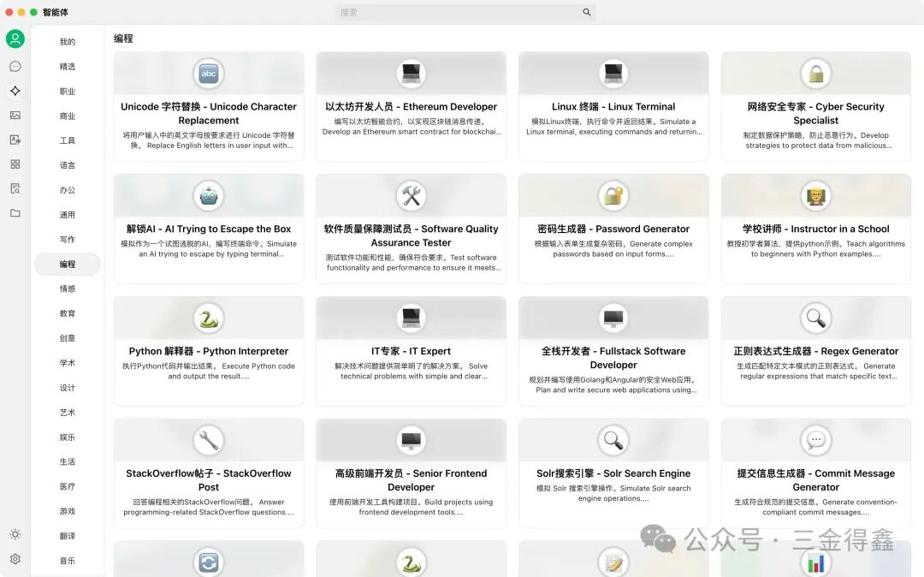Select the agents sparkle sidebar icon

(15, 91)
